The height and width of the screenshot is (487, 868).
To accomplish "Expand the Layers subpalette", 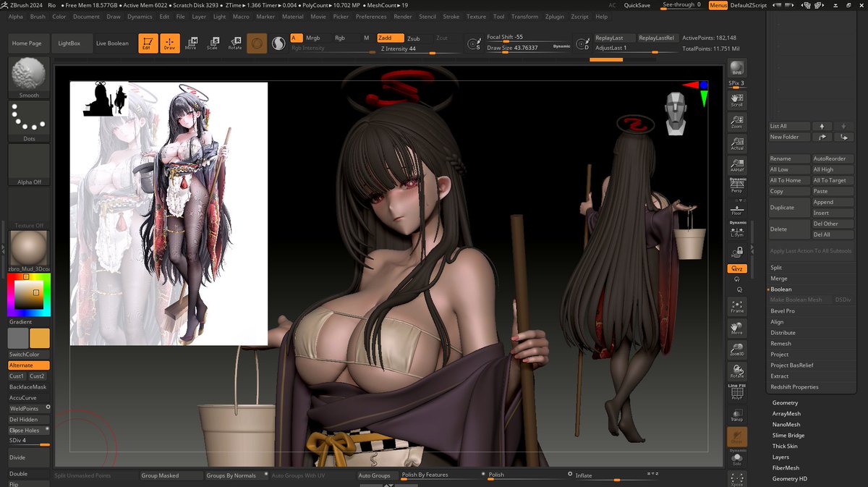I will (780, 457).
